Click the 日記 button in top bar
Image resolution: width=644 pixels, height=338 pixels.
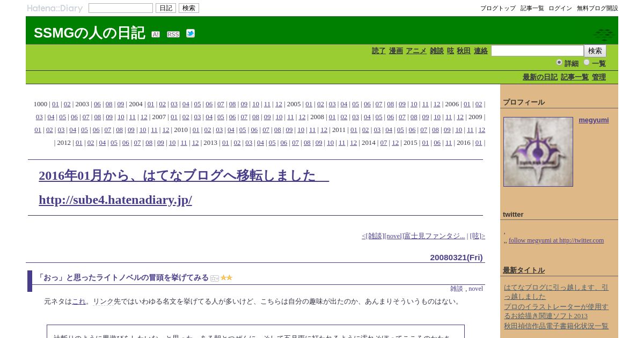pos(166,8)
